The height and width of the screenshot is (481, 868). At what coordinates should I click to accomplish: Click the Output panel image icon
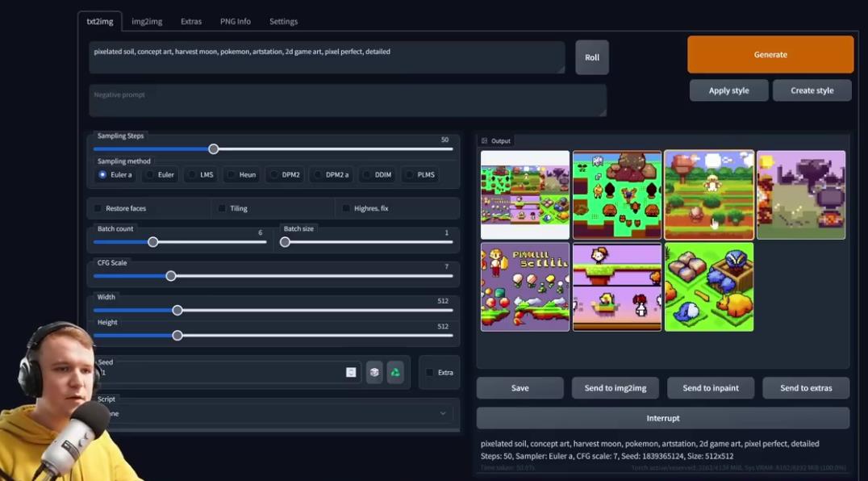pos(484,140)
